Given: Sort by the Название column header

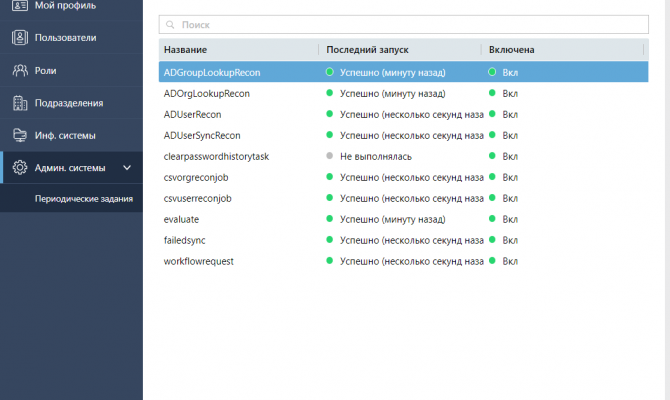Looking at the screenshot, I should [186, 49].
